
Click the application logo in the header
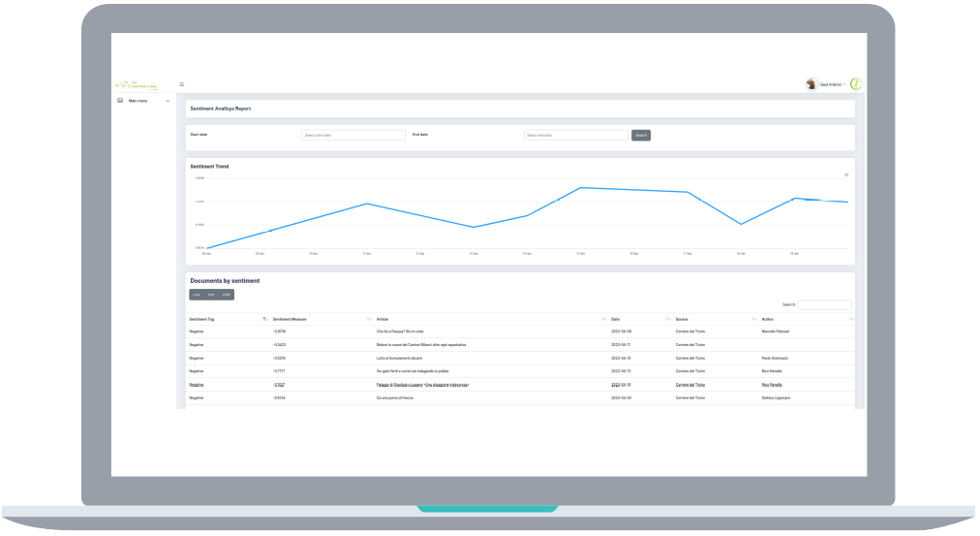tap(137, 84)
